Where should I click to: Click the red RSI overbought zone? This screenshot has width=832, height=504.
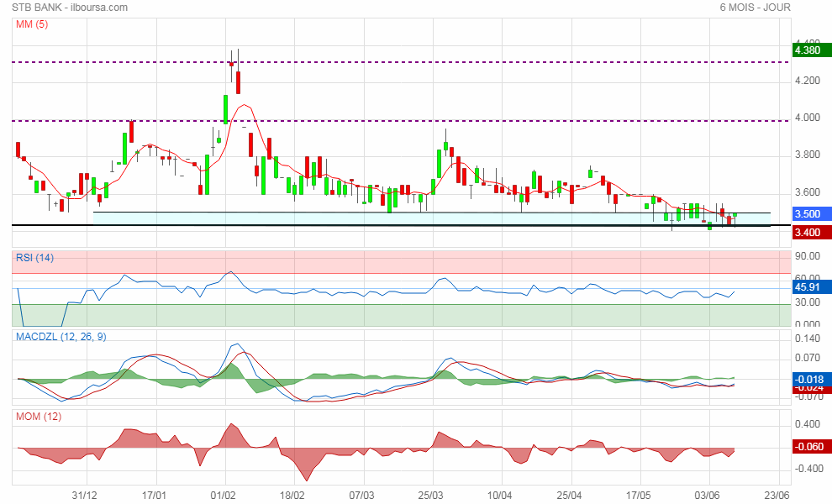click(x=402, y=263)
